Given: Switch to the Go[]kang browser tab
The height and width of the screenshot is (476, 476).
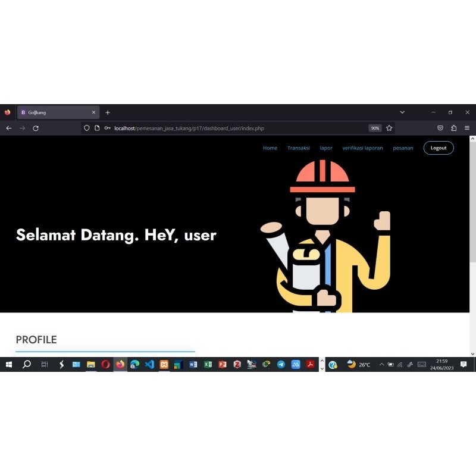Looking at the screenshot, I should click(x=54, y=112).
